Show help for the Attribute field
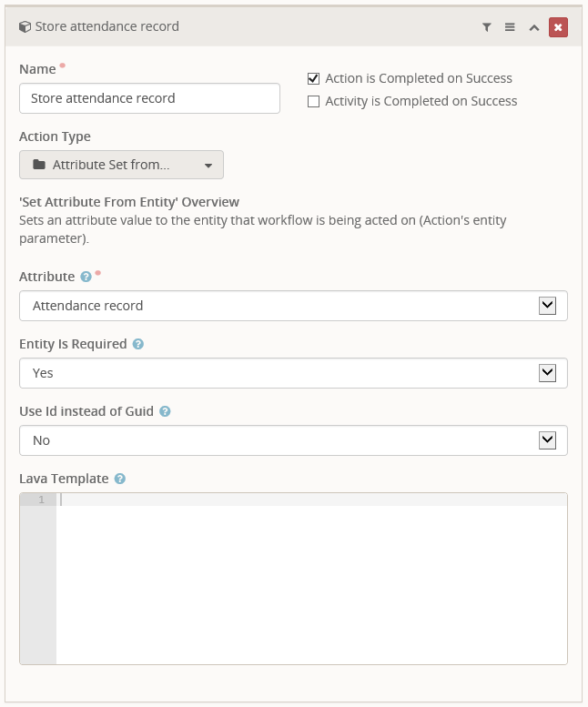The height and width of the screenshot is (707, 588). 86,277
